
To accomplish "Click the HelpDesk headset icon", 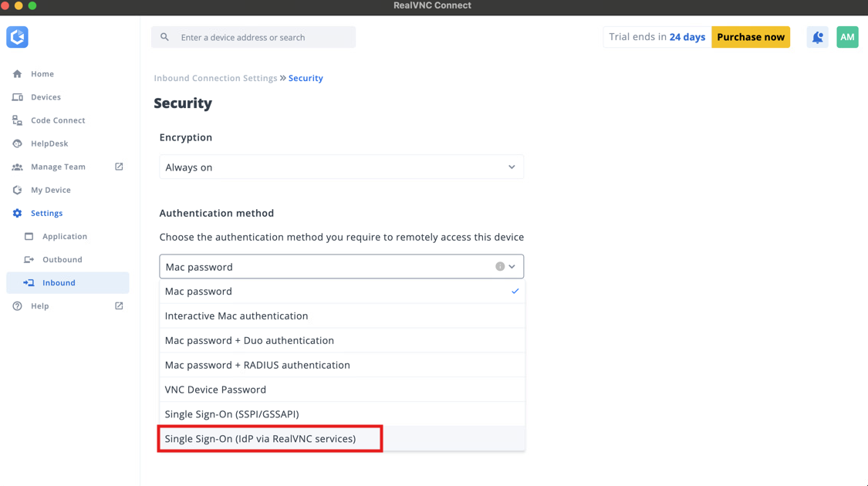I will [x=17, y=143].
